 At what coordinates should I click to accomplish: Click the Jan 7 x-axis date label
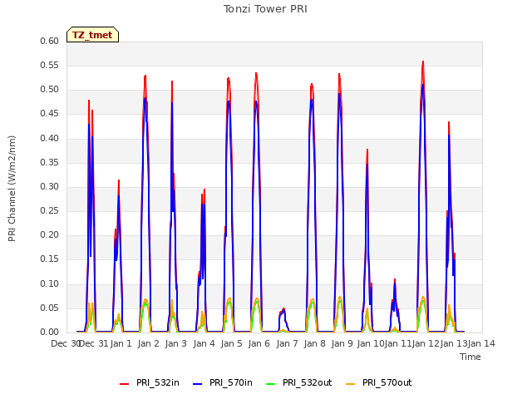pyautogui.click(x=287, y=343)
